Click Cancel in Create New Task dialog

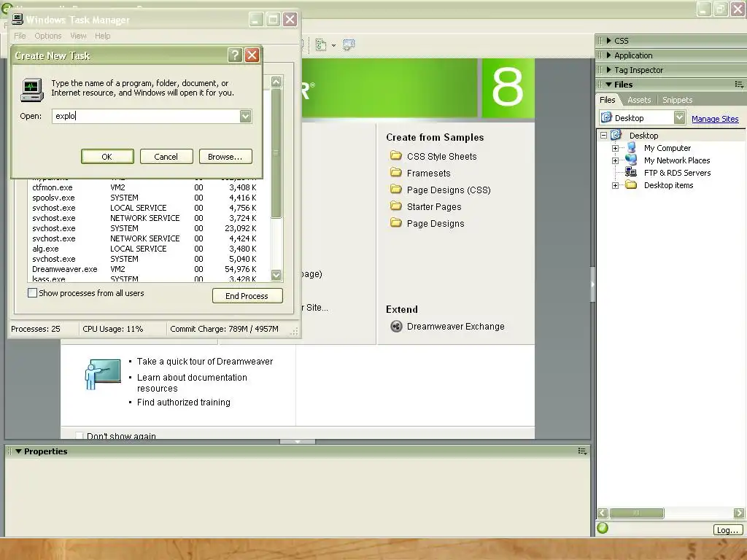click(x=166, y=157)
